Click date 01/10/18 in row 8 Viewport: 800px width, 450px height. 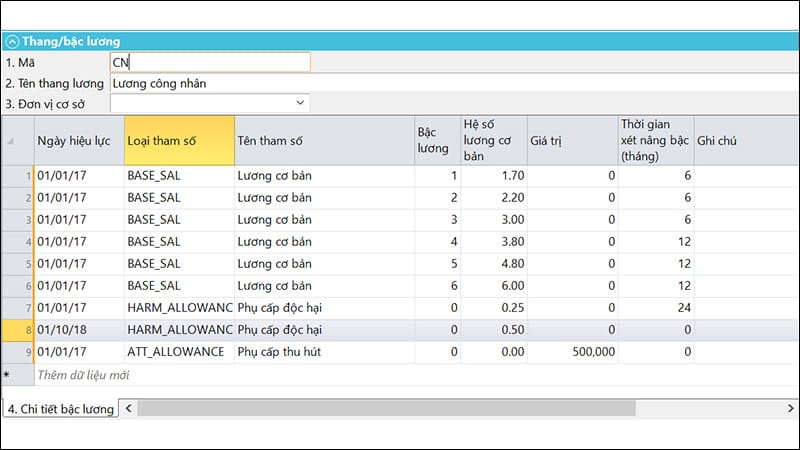[x=79, y=330]
